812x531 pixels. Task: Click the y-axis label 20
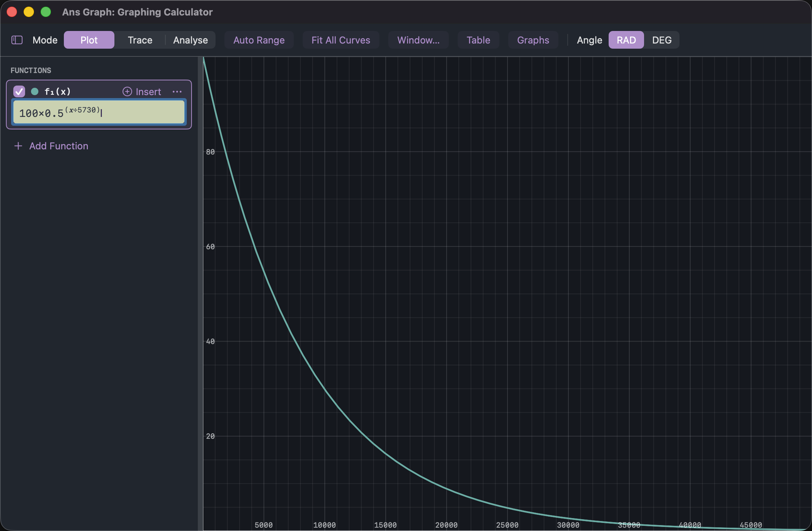210,436
